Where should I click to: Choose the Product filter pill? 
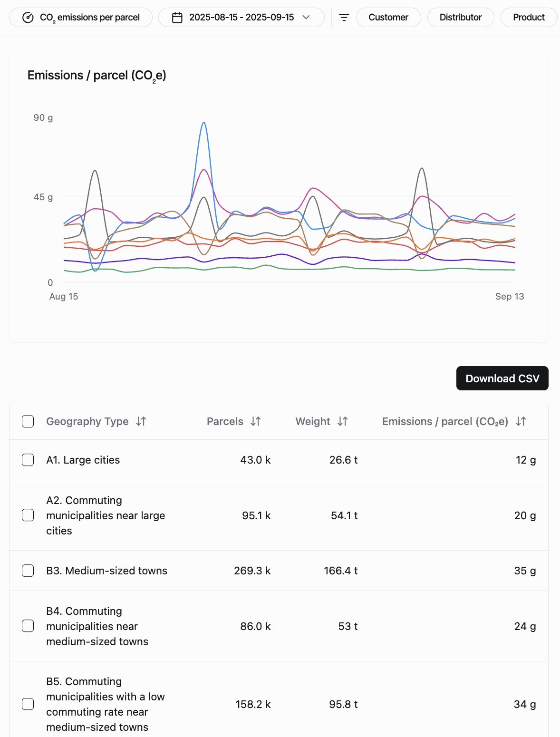(x=528, y=18)
